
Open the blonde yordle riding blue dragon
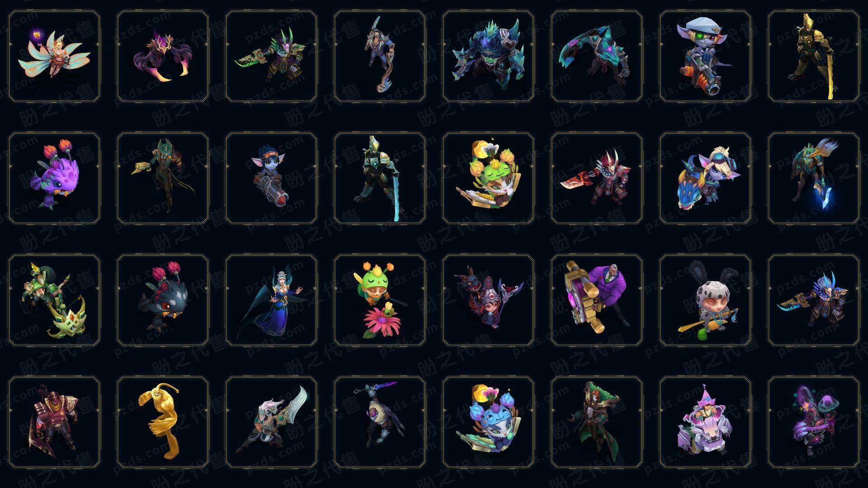click(x=705, y=178)
